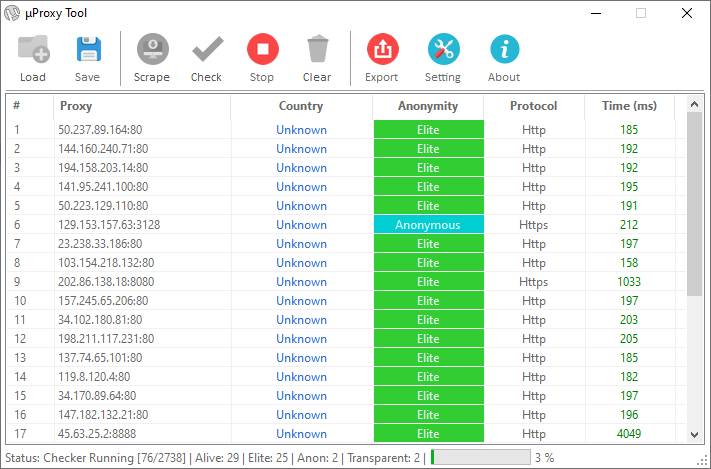
Task: Stop the running checker
Action: (x=263, y=49)
